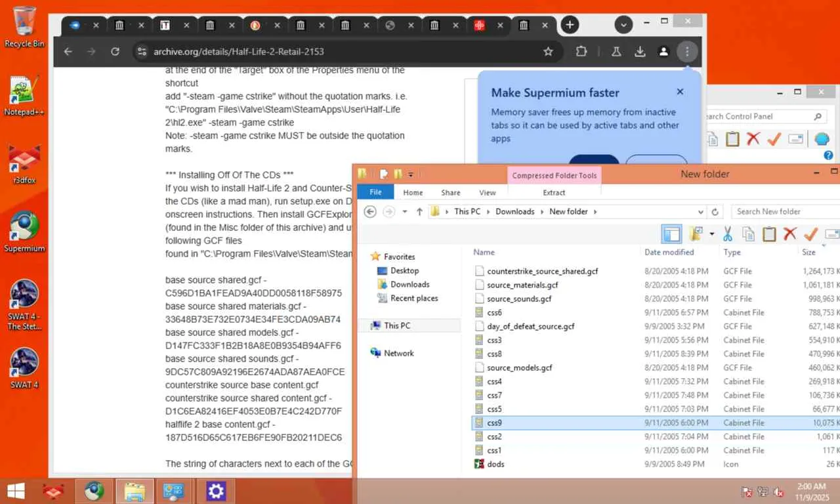This screenshot has width=840, height=504.
Task: Click the orange checkmark icon in Explorer toolbar
Action: [811, 234]
